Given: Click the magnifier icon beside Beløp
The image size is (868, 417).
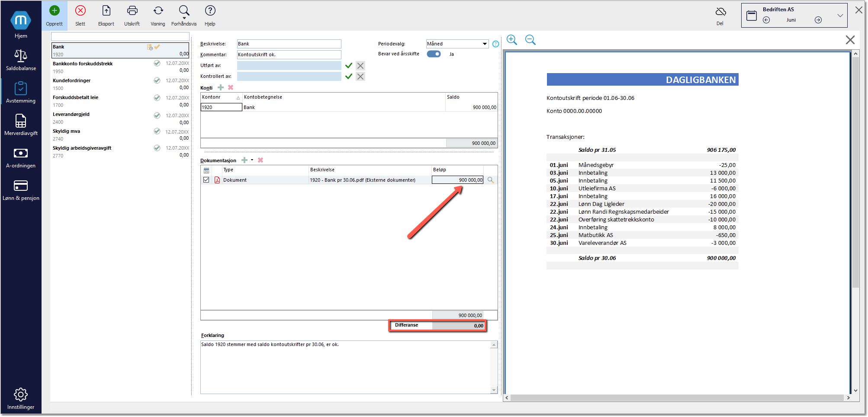Looking at the screenshot, I should pos(491,180).
